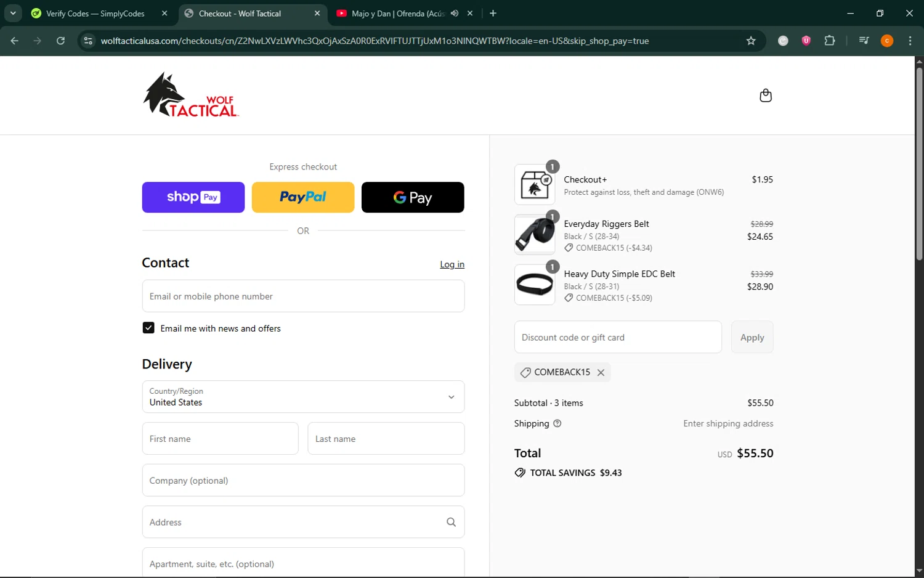Bookmark this page with the star icon
This screenshot has width=924, height=578.
751,41
